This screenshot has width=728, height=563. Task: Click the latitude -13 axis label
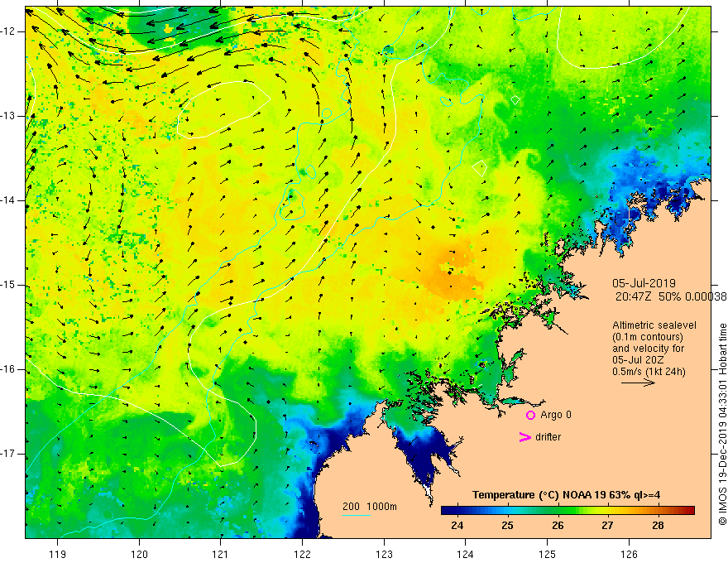tap(10, 116)
